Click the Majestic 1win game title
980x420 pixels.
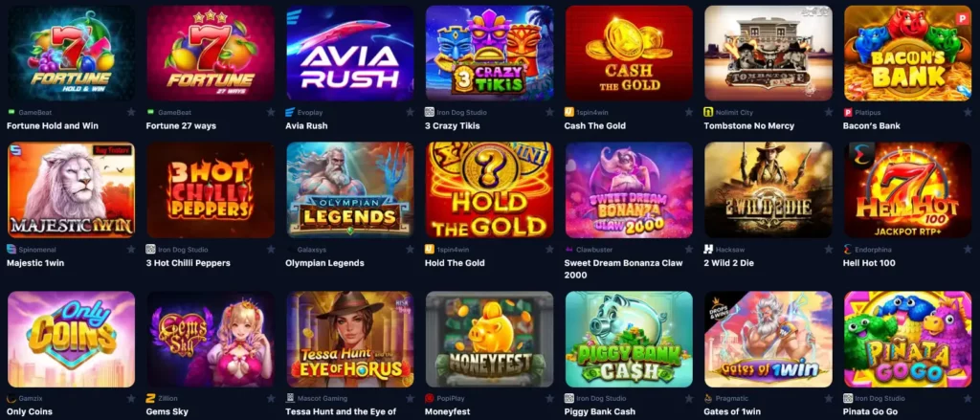click(35, 263)
